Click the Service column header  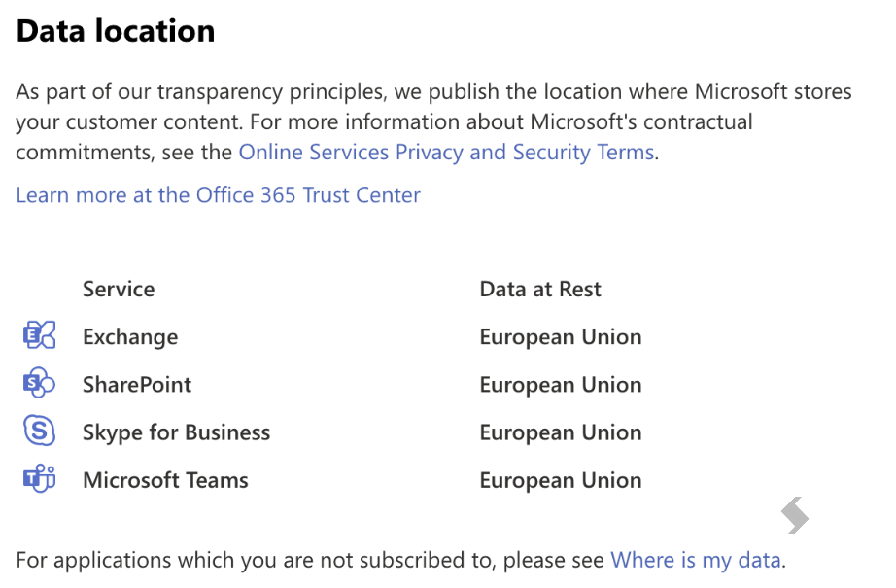click(119, 290)
